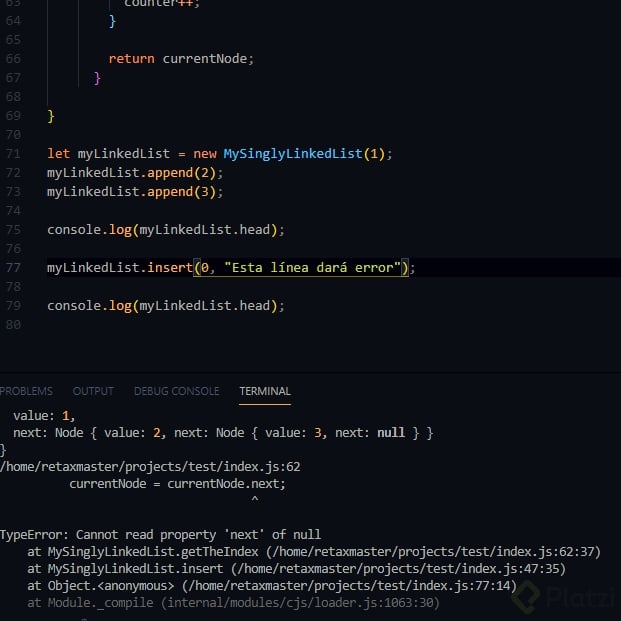This screenshot has width=621, height=621.
Task: Click line number 77 in the gutter
Action: [13, 268]
